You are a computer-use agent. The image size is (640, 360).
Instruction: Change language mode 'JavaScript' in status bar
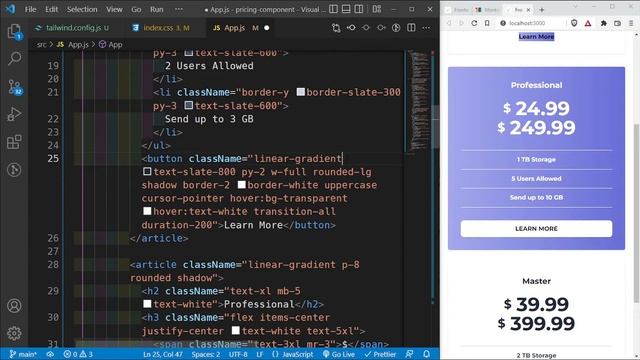pyautogui.click(x=293, y=354)
